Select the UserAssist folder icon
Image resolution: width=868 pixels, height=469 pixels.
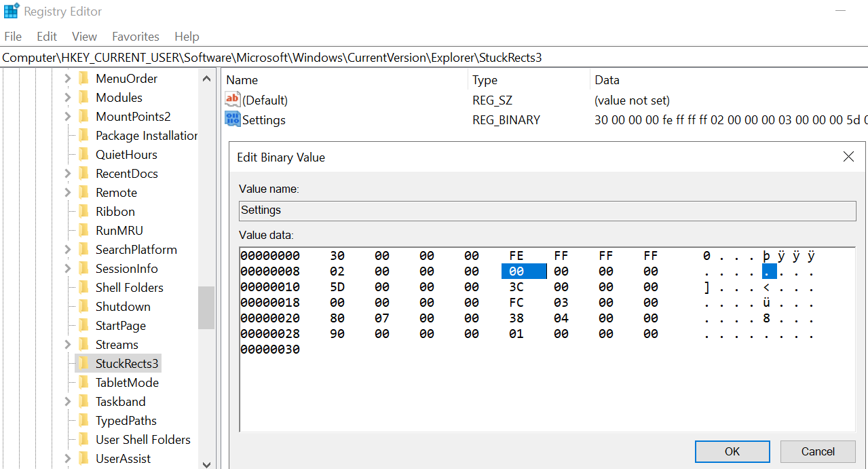point(84,459)
